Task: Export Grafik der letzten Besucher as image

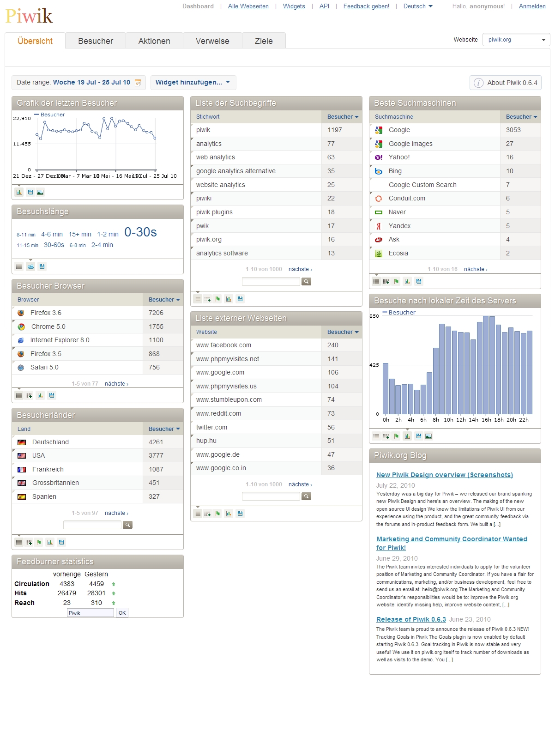Action: click(40, 192)
